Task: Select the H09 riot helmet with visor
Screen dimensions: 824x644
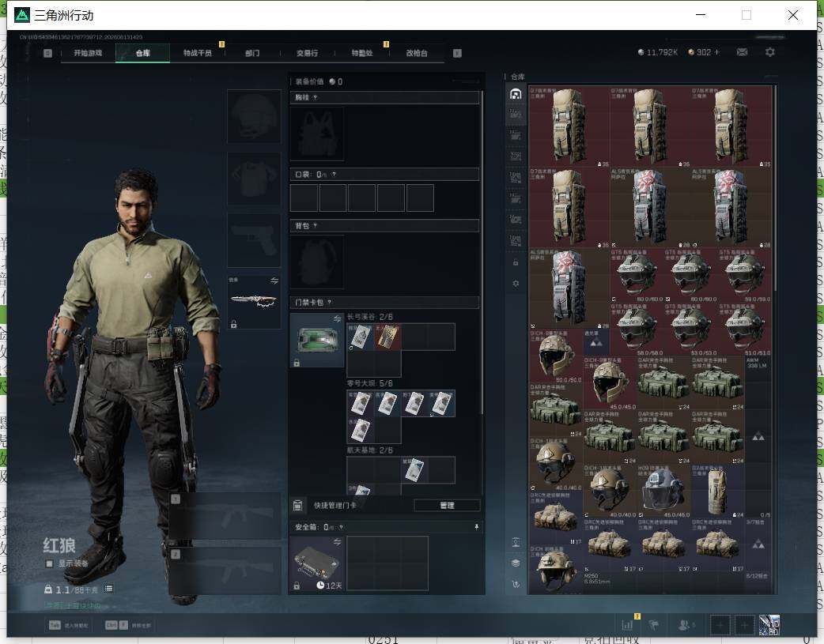Action: (663, 490)
